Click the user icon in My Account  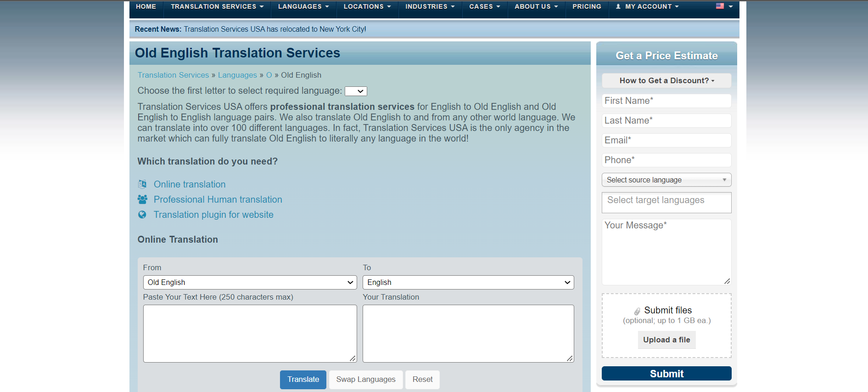click(x=618, y=6)
